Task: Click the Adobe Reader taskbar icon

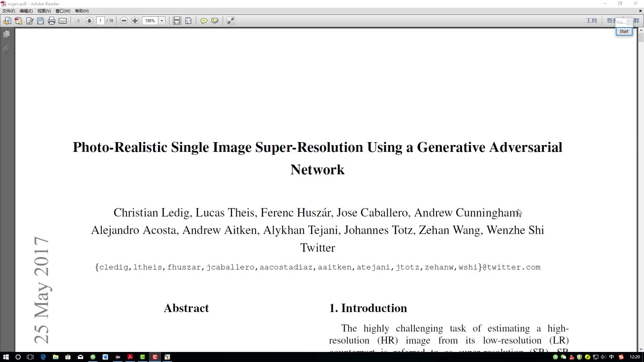Action: 130,357
